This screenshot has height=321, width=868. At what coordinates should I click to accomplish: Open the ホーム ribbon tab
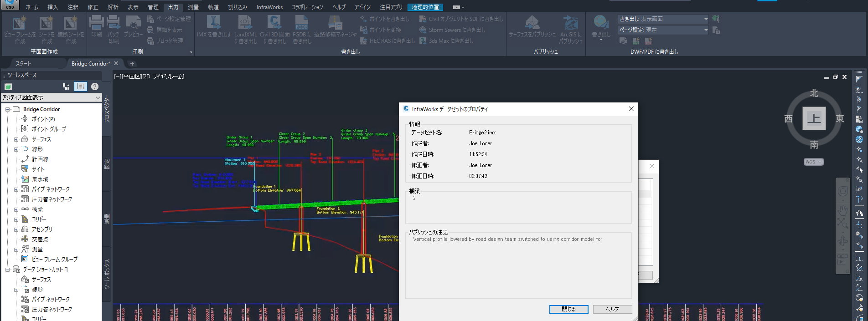[32, 7]
